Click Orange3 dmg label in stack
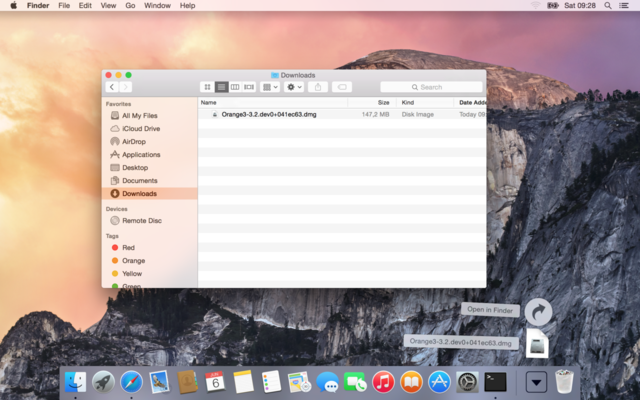Viewport: 640px width, 400px height. (461, 342)
